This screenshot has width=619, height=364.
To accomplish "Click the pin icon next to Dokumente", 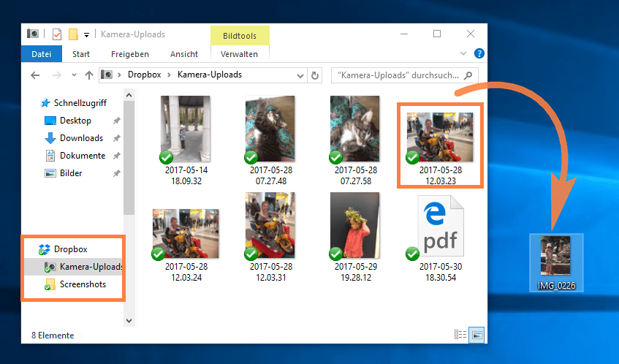I will pos(116,156).
